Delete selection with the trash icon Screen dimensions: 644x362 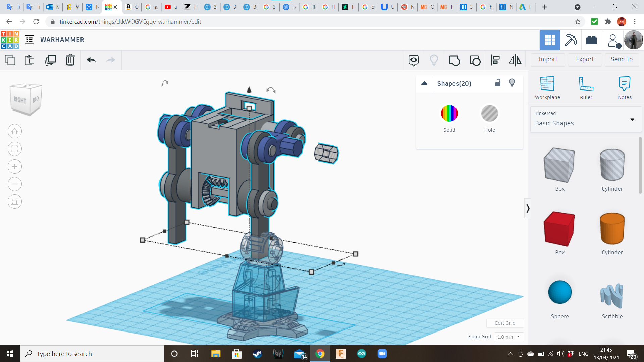coord(70,60)
